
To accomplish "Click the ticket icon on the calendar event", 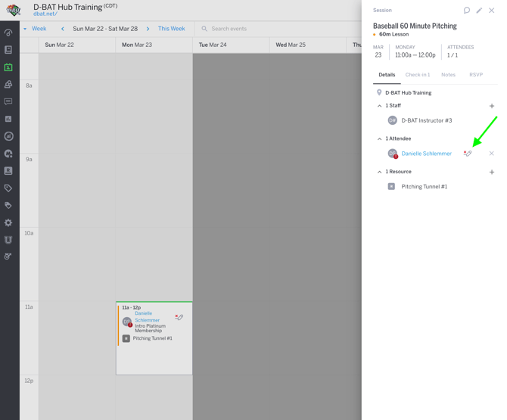I will (179, 317).
